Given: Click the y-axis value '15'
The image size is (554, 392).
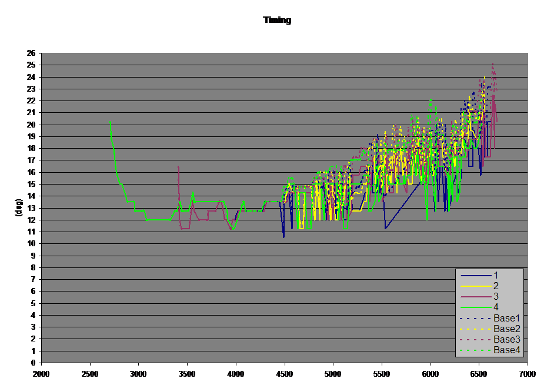Looking at the screenshot, I should pos(31,184).
